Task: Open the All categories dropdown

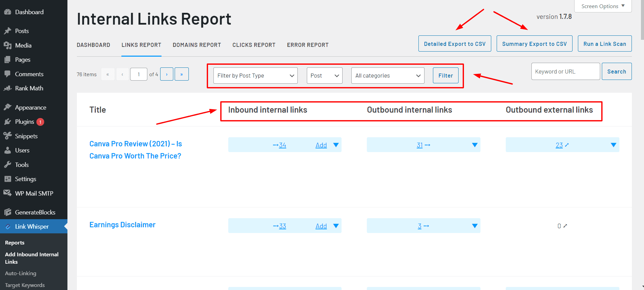Action: (x=387, y=76)
